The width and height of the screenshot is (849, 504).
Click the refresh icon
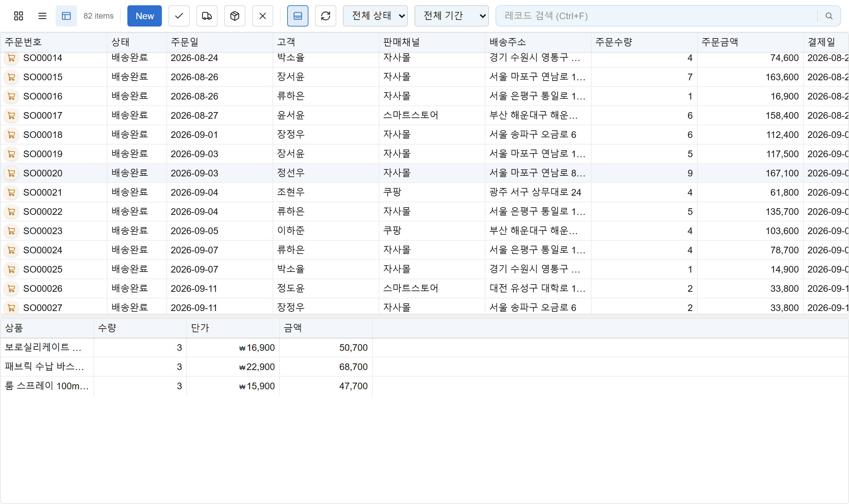[x=326, y=16]
